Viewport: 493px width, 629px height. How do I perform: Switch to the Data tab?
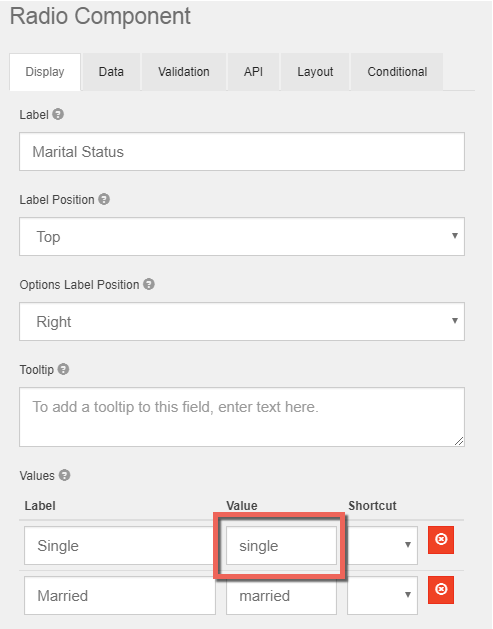(111, 72)
